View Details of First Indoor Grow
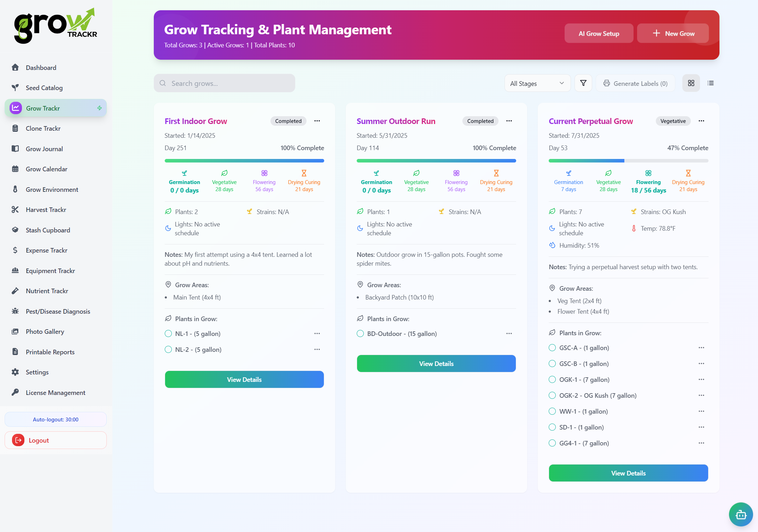 tap(244, 379)
